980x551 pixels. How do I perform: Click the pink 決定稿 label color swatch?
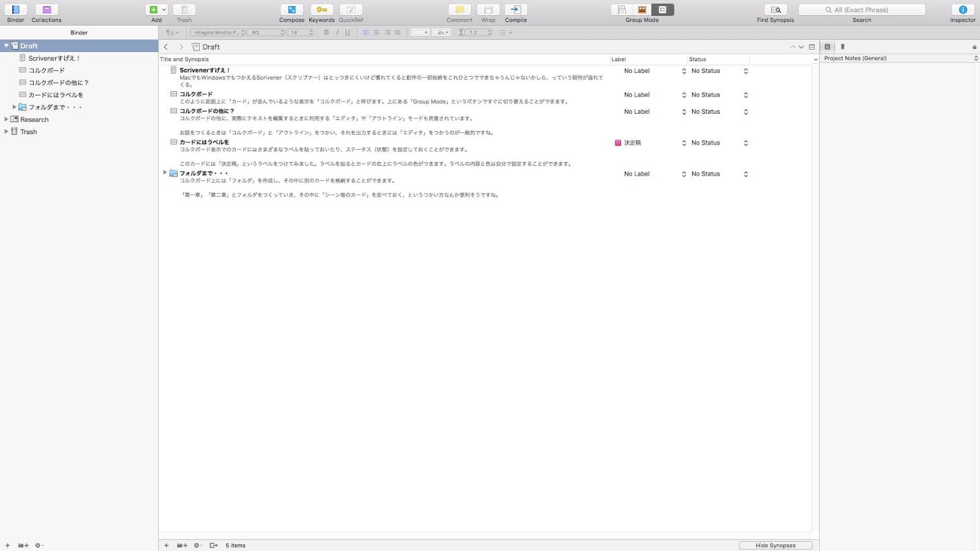tap(617, 143)
